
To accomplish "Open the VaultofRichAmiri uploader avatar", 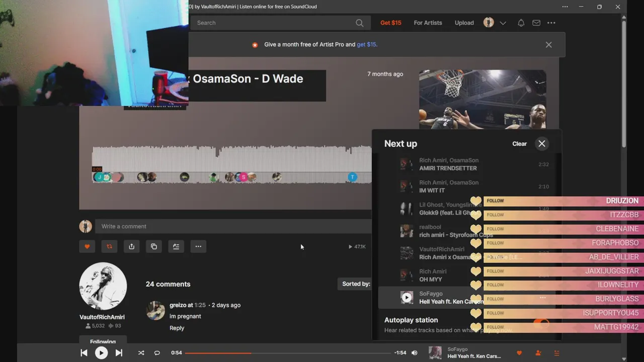I will (x=103, y=286).
